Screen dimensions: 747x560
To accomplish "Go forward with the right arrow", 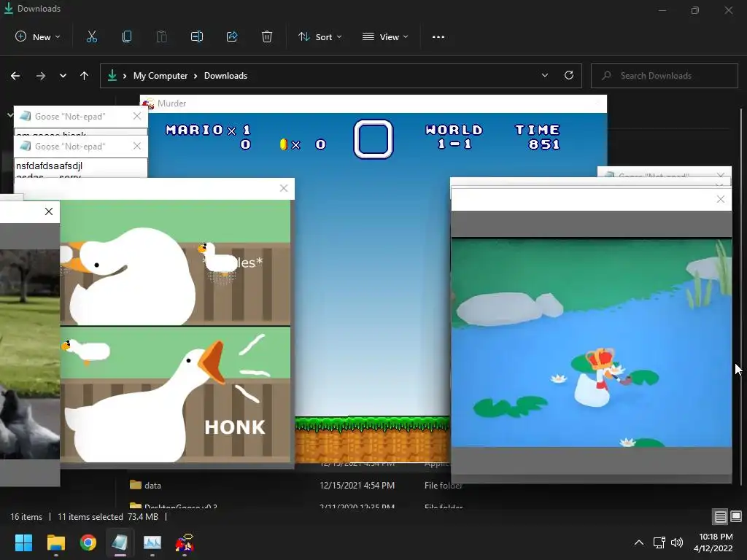I will tap(41, 76).
